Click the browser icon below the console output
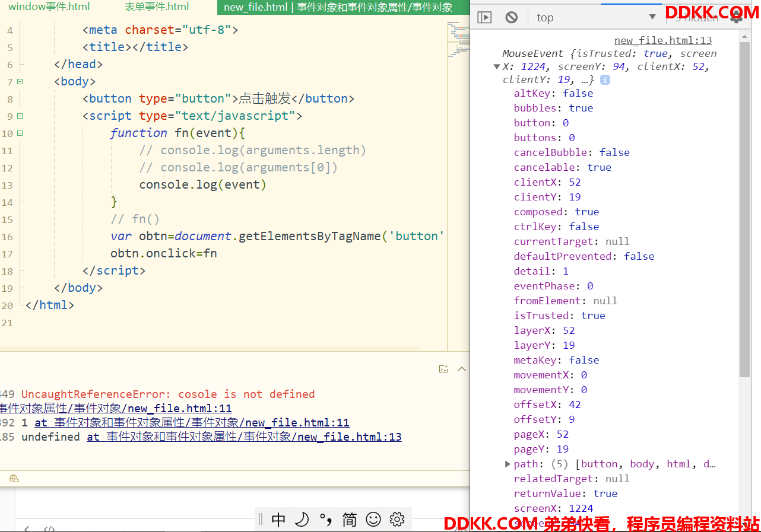Viewport: 761px width, 532px height. [14, 479]
